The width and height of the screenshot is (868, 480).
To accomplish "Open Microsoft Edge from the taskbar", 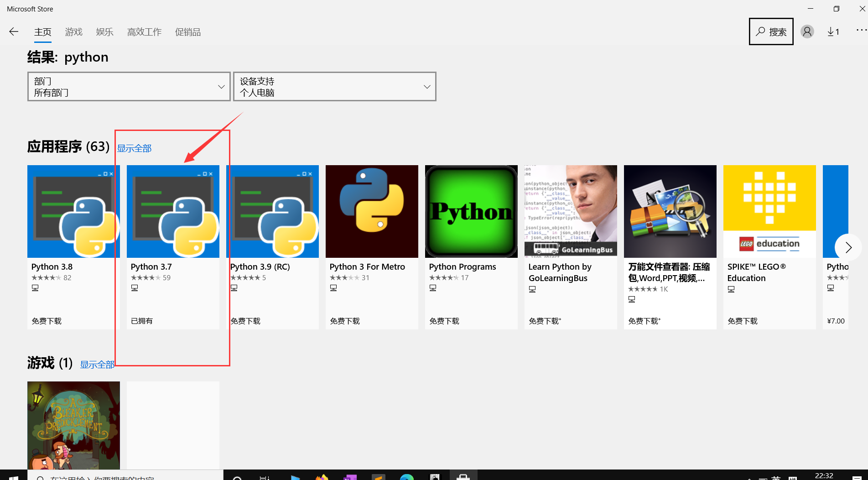I will [406, 477].
